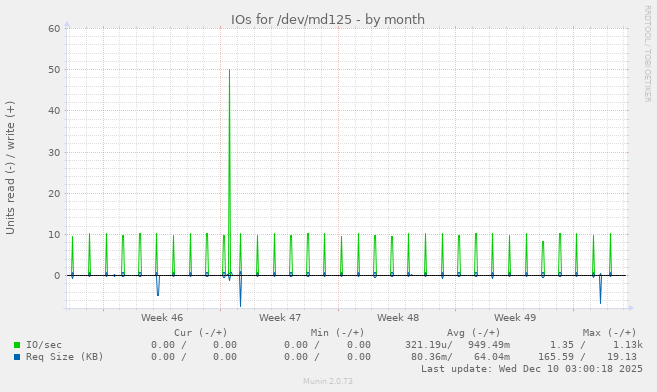Click the Req Size average write value '64.04m'
657x392 pixels.
tap(492, 357)
